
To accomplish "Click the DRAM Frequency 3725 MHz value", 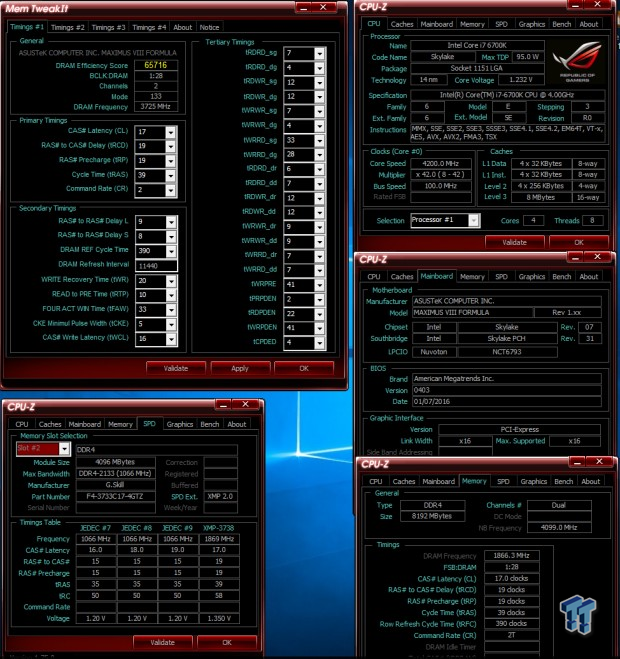I will [x=156, y=107].
